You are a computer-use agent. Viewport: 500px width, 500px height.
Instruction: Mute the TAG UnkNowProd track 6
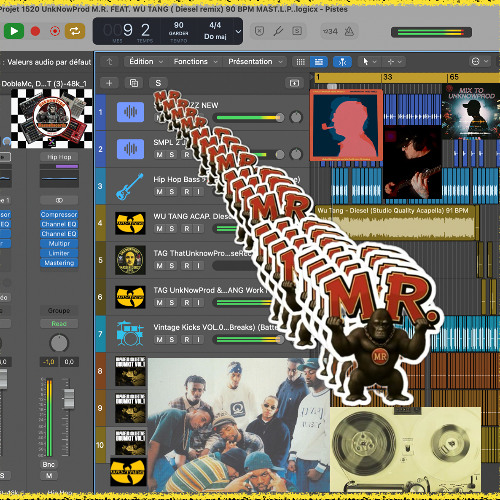pyautogui.click(x=160, y=303)
